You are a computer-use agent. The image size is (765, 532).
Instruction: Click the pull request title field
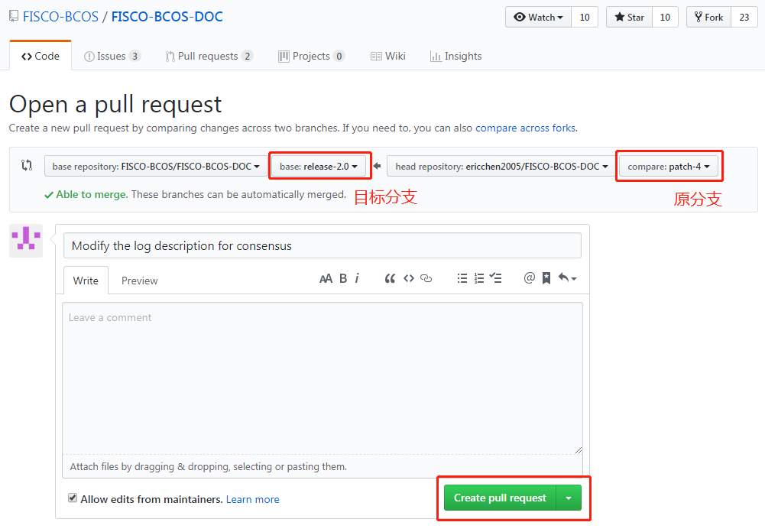[x=322, y=245]
